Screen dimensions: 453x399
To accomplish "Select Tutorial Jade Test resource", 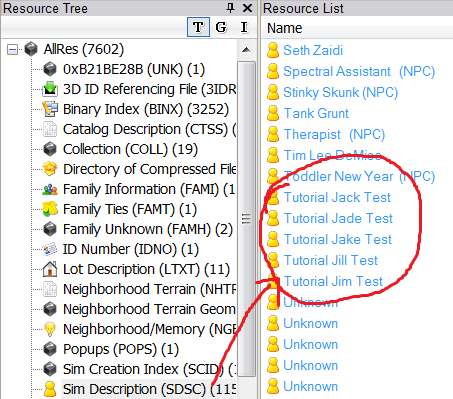I will (x=338, y=219).
